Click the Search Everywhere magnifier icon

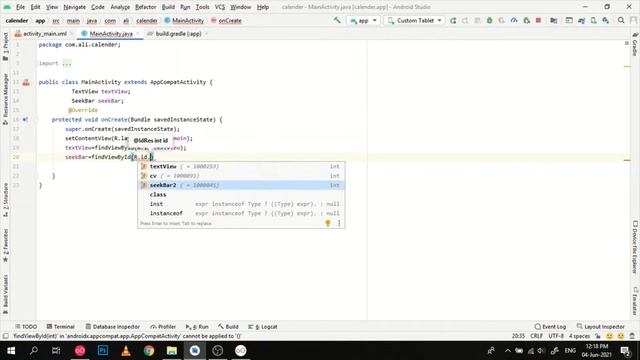tap(621, 20)
